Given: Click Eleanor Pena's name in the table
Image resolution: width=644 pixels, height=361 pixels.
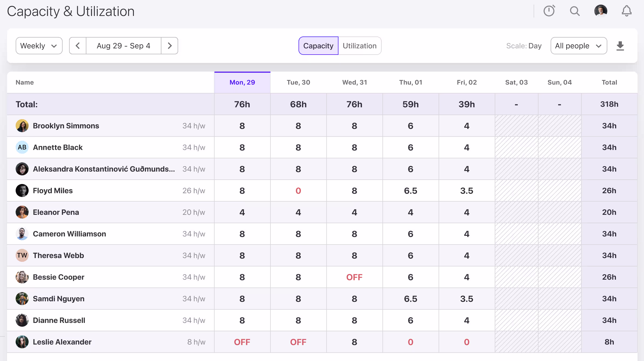Looking at the screenshot, I should pos(56,212).
